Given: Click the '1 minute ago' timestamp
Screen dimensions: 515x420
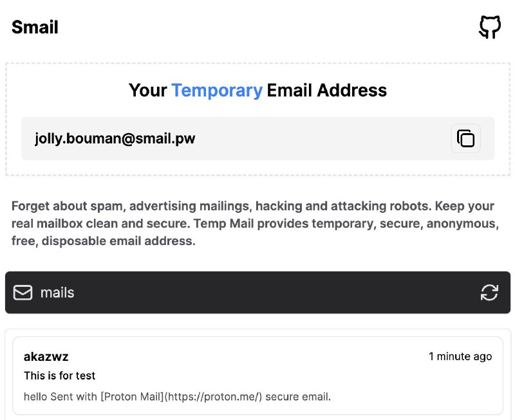Looking at the screenshot, I should pos(460,356).
